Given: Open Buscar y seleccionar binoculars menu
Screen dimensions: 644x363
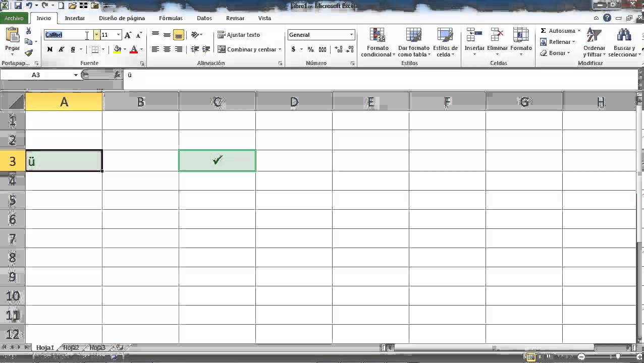Looking at the screenshot, I should [x=624, y=42].
